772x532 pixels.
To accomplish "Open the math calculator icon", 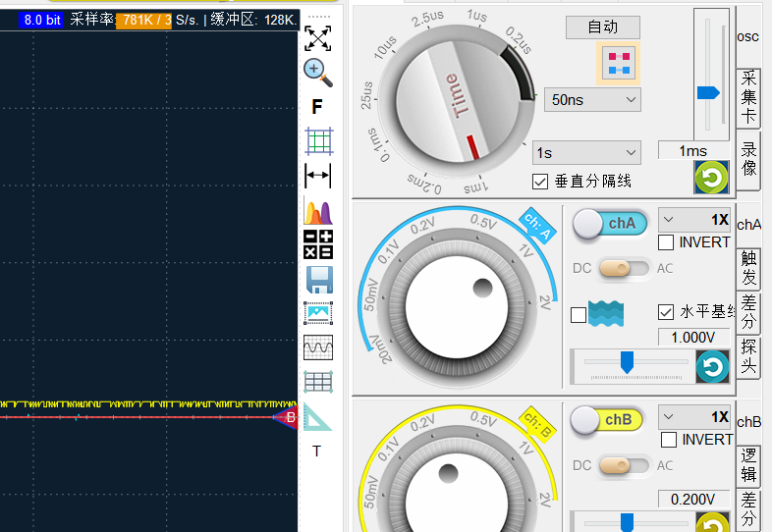I will pyautogui.click(x=318, y=244).
